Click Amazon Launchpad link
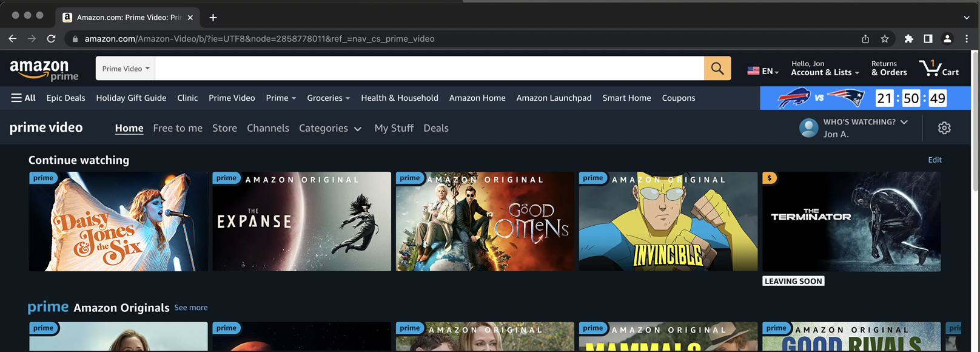 click(x=554, y=98)
